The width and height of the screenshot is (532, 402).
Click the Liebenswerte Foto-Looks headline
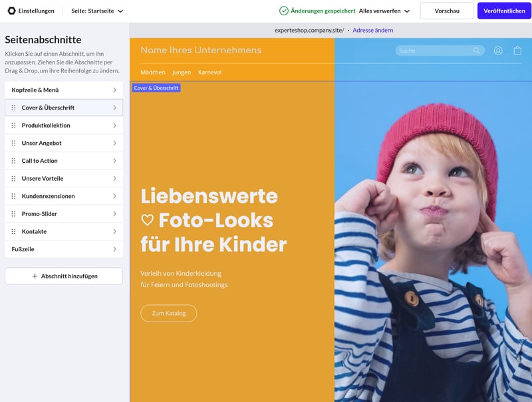[213, 221]
